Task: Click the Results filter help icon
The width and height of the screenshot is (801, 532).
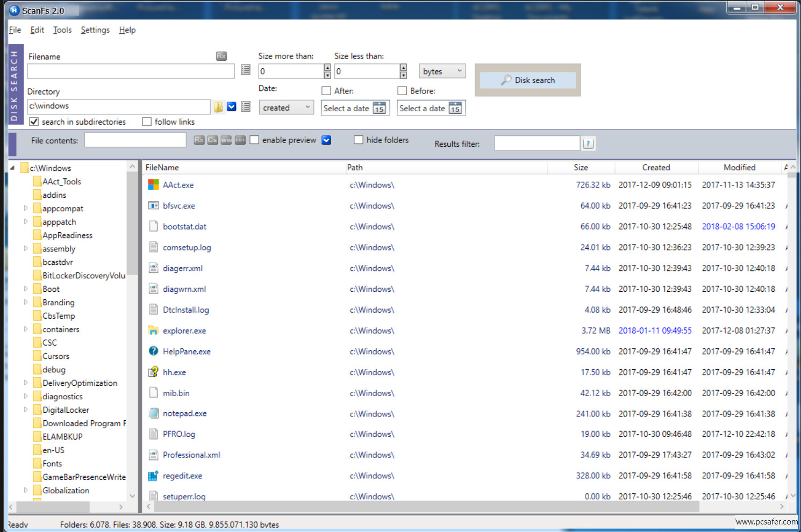Action: (588, 143)
